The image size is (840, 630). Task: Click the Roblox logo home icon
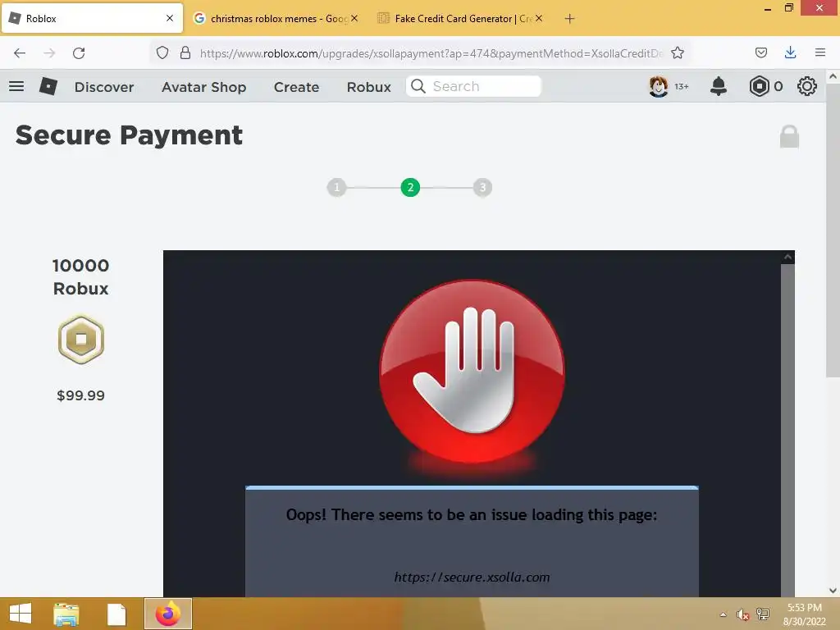coord(48,86)
